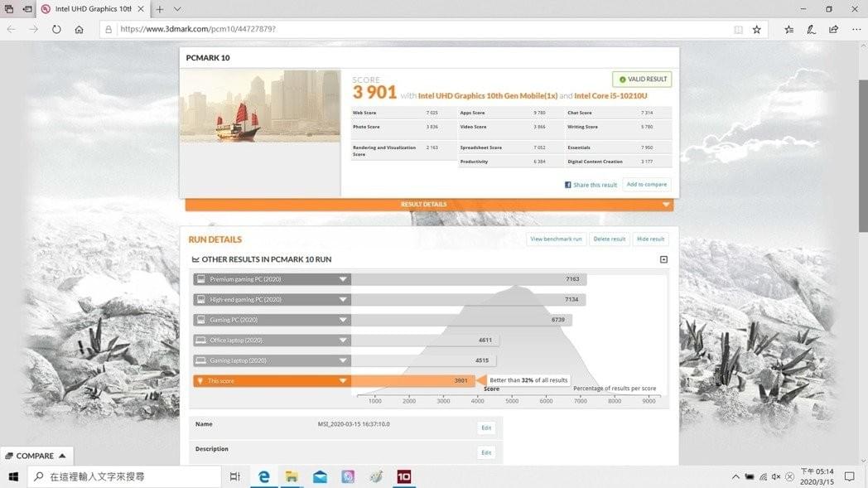Open the Mail app from the taskbar
This screenshot has width=868, height=488.
coord(320,477)
